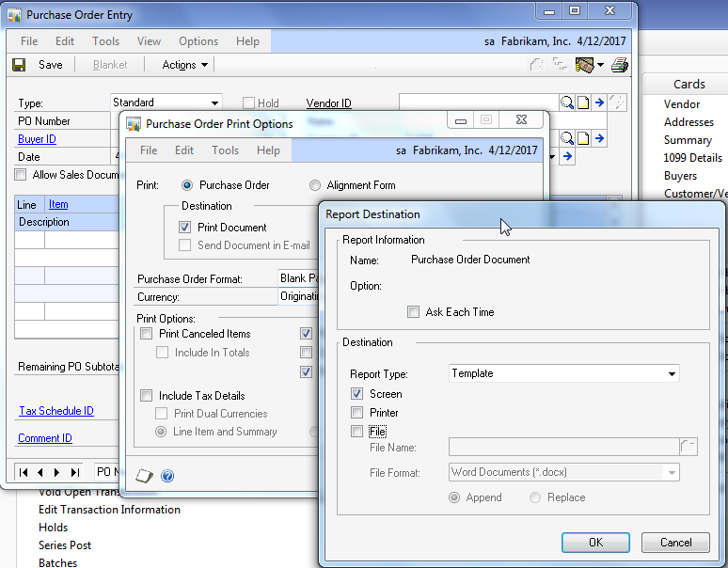Select Vendor in Cards list

(682, 104)
